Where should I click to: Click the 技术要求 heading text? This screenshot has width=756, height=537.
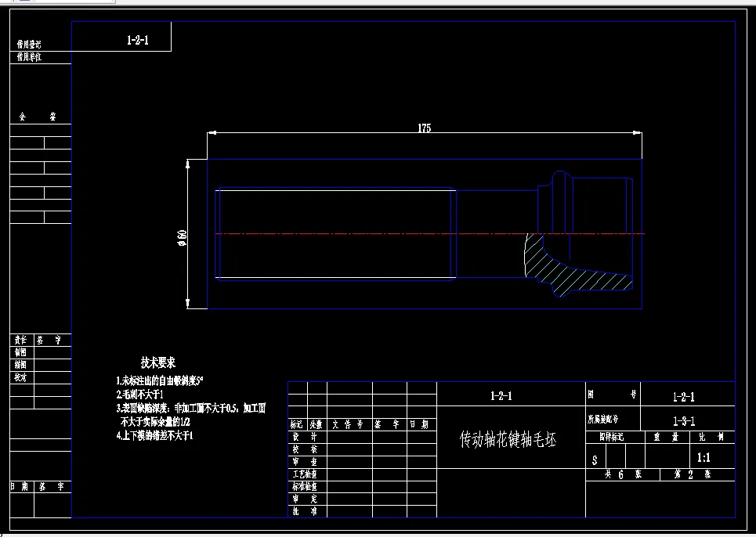coord(157,362)
